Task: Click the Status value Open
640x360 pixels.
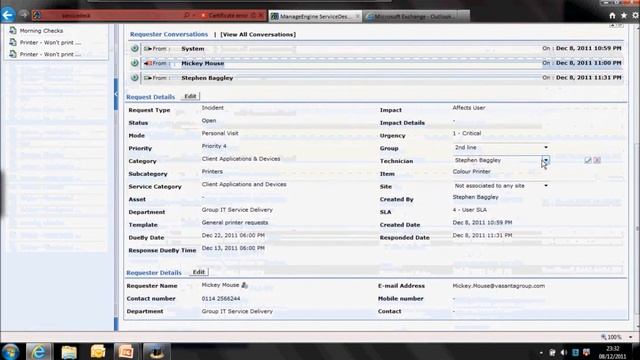Action: point(209,121)
